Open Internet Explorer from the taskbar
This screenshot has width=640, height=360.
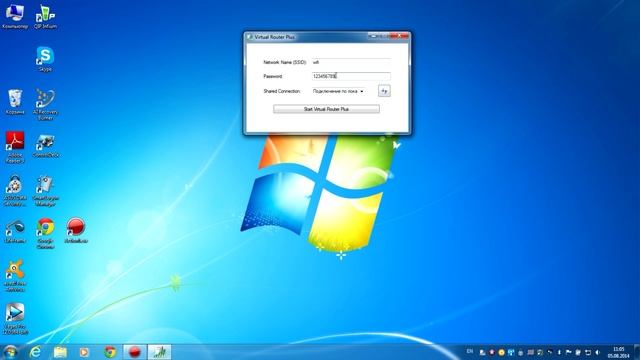36,352
